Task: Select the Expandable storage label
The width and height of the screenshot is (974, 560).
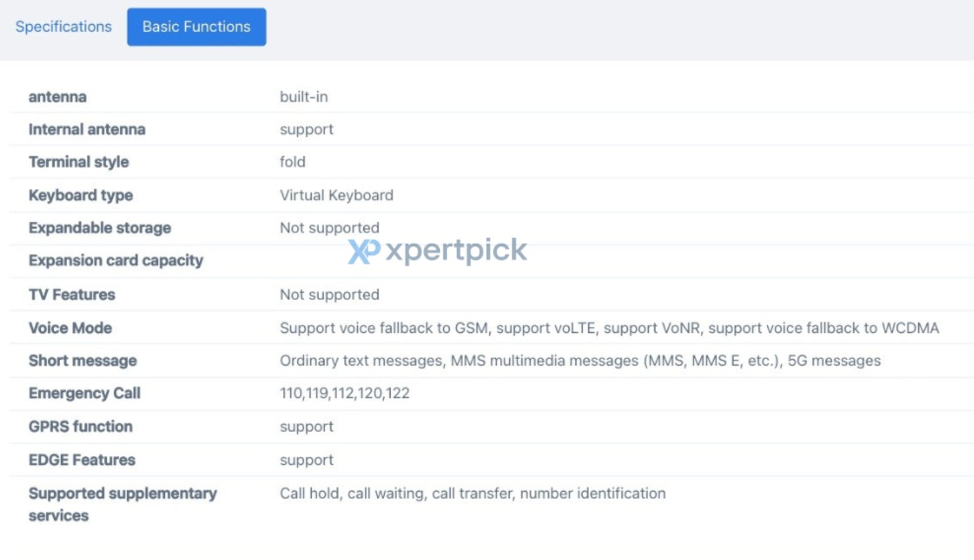Action: 100,228
